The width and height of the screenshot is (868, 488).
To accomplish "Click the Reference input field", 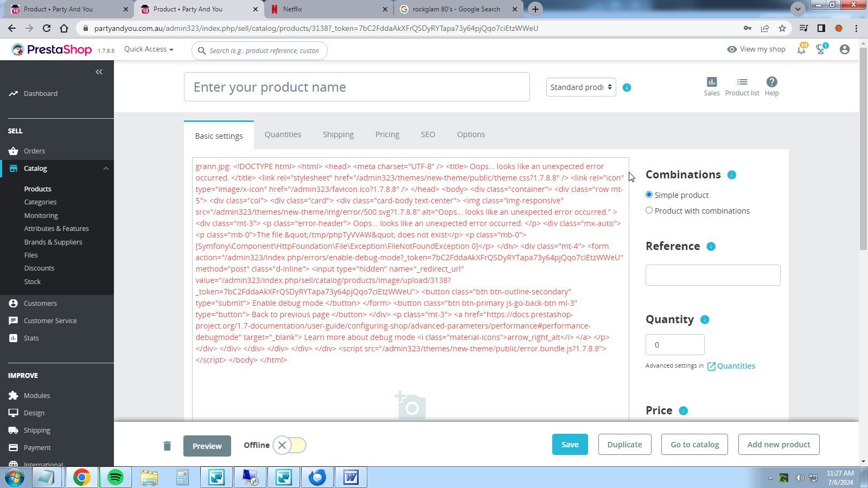I will coord(713,275).
